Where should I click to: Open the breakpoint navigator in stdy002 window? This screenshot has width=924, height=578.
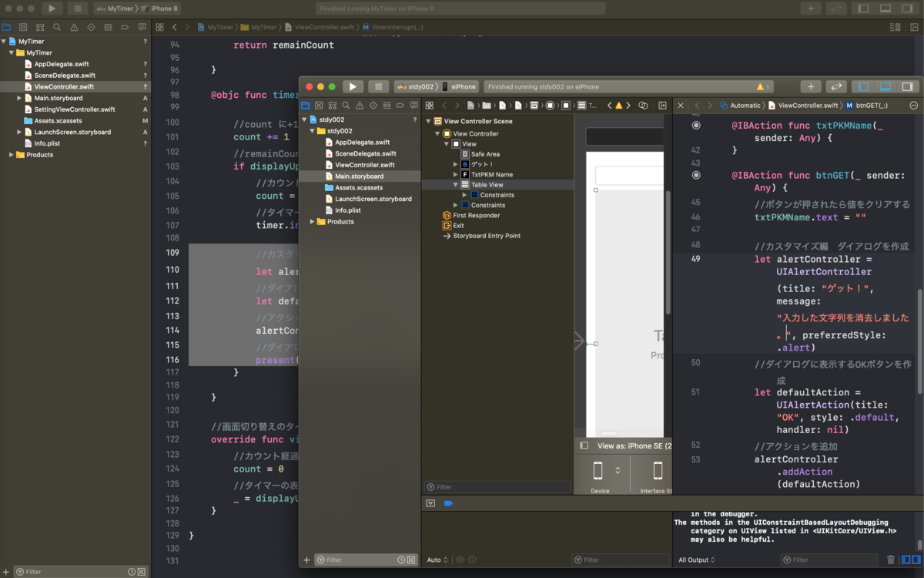[401, 105]
